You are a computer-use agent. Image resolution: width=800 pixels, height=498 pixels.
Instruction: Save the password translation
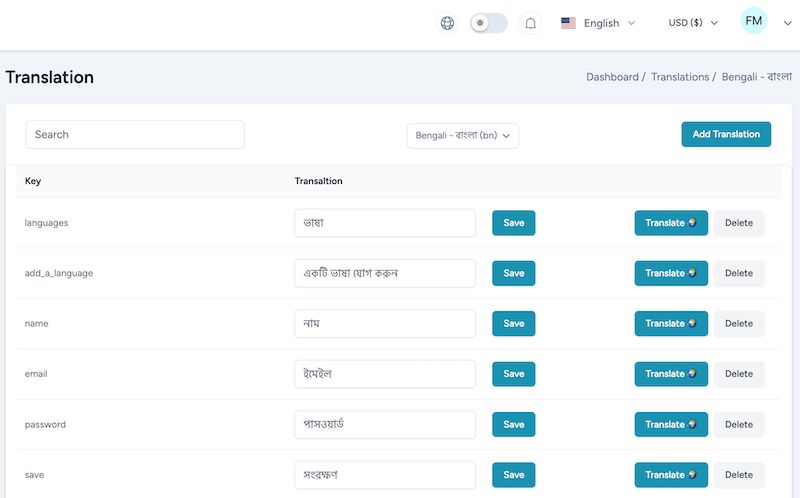coord(513,424)
